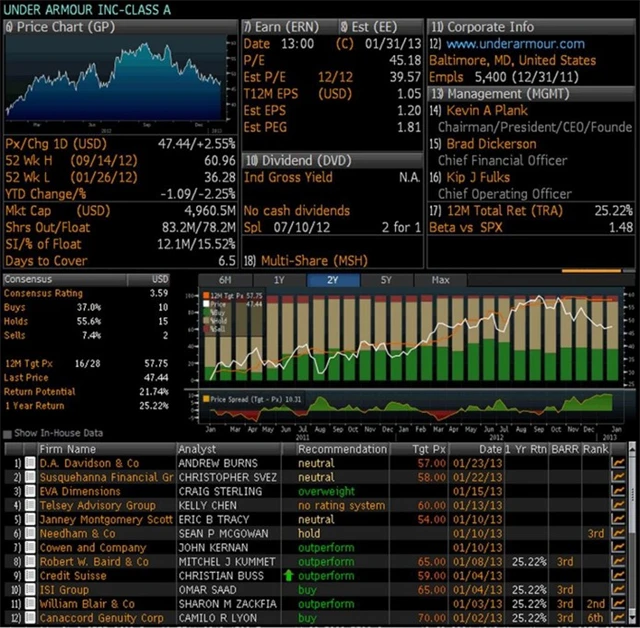640x628 pixels.
Task: Enable the Show In-House Data checkbox
Action: [9, 434]
